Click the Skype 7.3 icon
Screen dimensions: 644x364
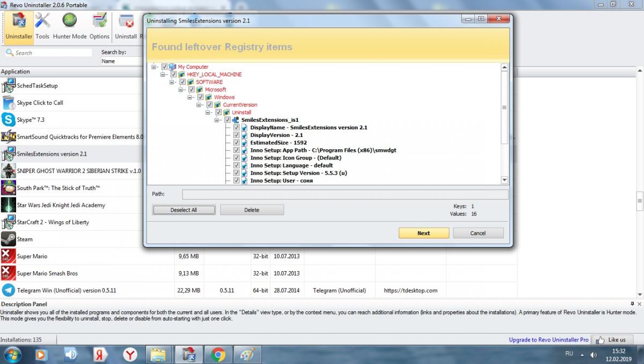8,120
